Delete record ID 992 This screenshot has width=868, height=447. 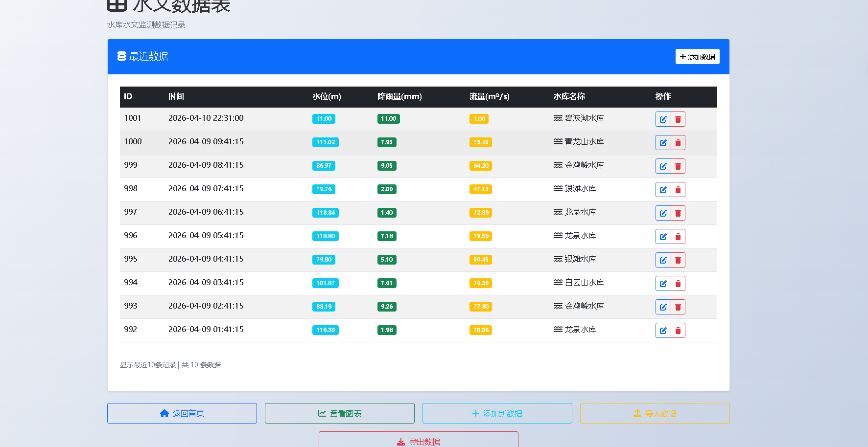678,331
